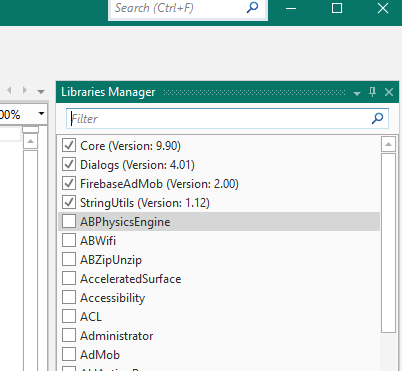Image resolution: width=402 pixels, height=371 pixels.
Task: Maximize the application window
Action: pos(337,8)
